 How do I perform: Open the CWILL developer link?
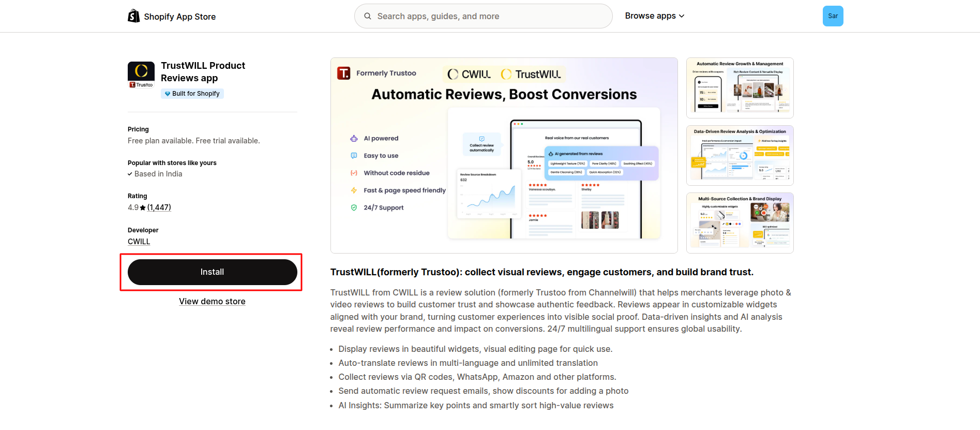[139, 242]
